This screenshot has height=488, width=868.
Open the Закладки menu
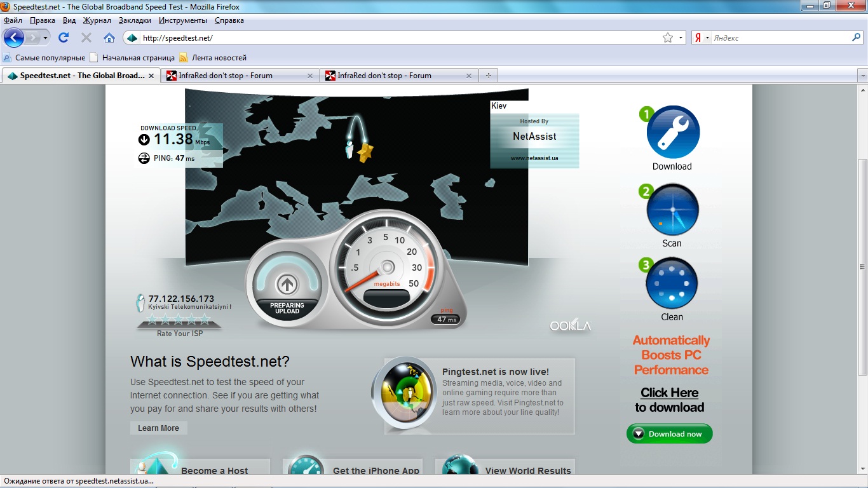click(x=135, y=20)
